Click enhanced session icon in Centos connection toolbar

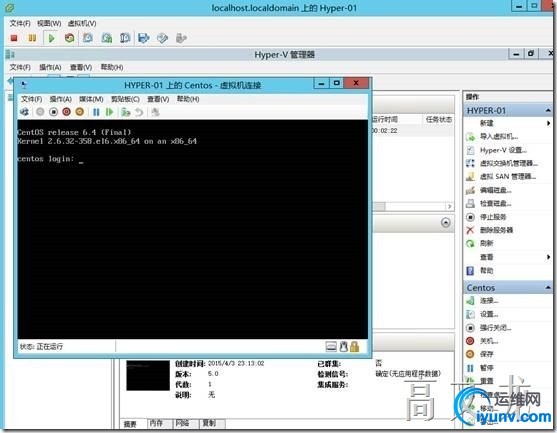pyautogui.click(x=155, y=112)
